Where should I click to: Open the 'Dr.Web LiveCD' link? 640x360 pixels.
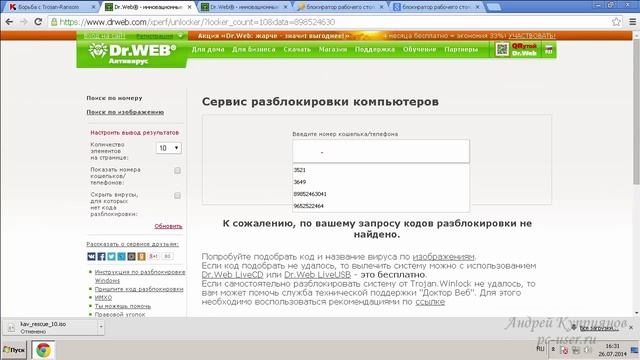(232, 275)
